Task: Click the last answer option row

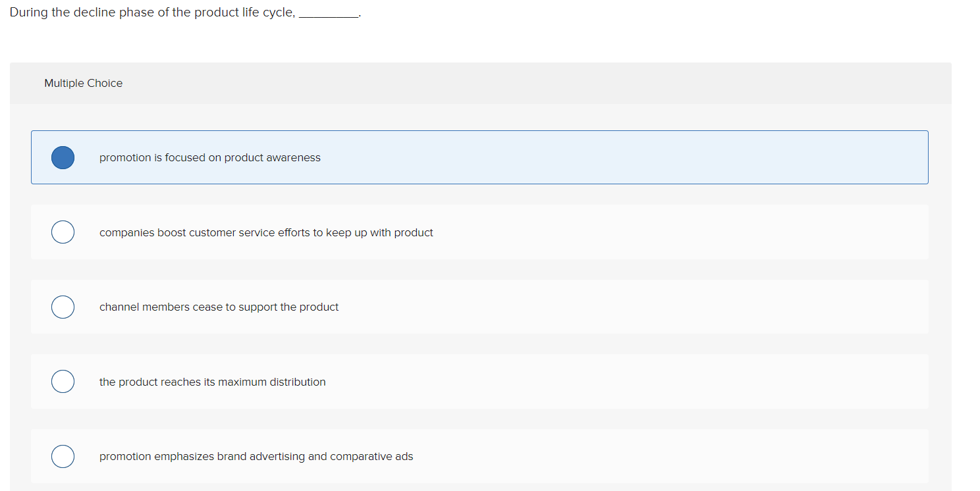Action: (x=479, y=456)
